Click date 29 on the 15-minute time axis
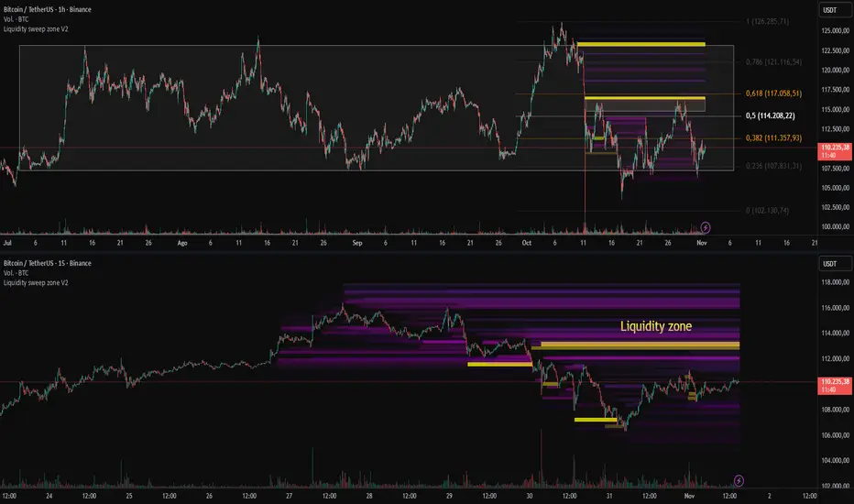Screen dimensions: 854x504 [449, 496]
